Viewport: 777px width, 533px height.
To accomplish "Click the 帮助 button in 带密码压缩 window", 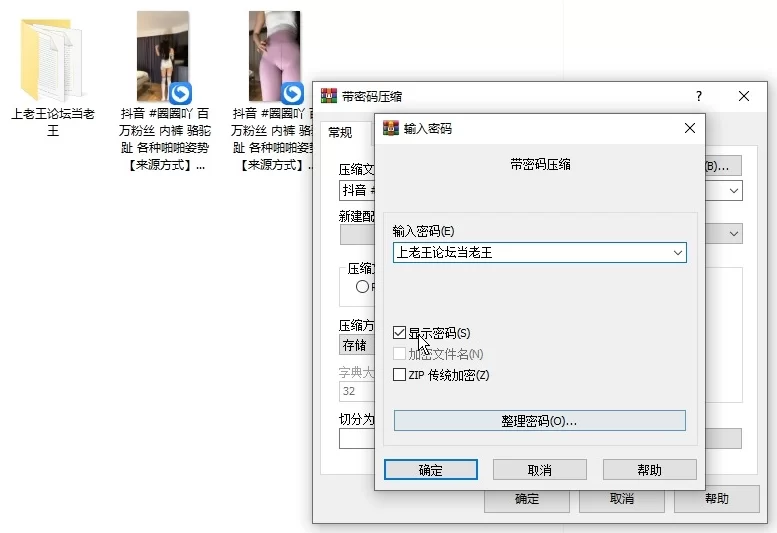I will point(716,499).
